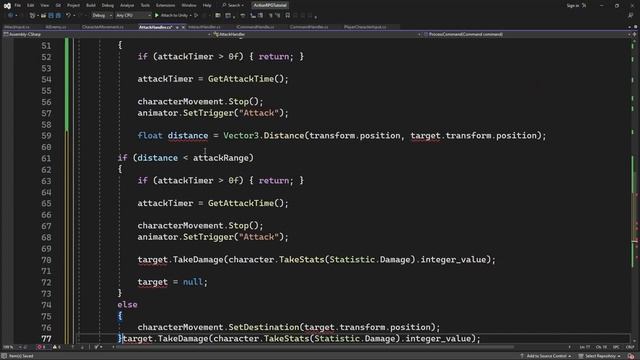This screenshot has width=640, height=360.
Task: Expand the Attach to Unity dropdown arrow
Action: (191, 16)
